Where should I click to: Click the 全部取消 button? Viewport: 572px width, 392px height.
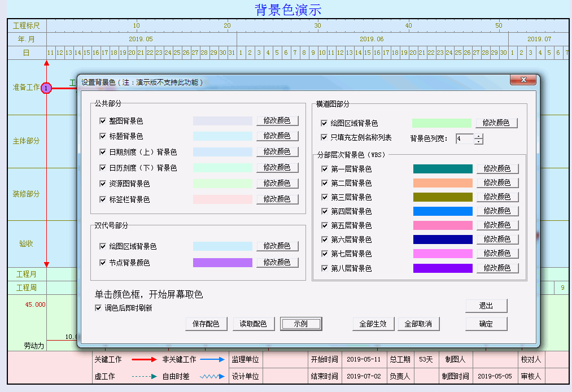point(418,324)
